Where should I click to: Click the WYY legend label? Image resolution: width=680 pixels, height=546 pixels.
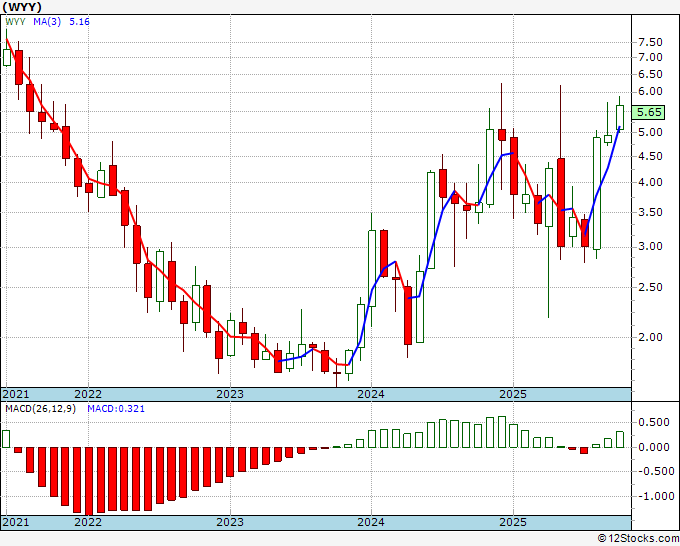coord(15,22)
